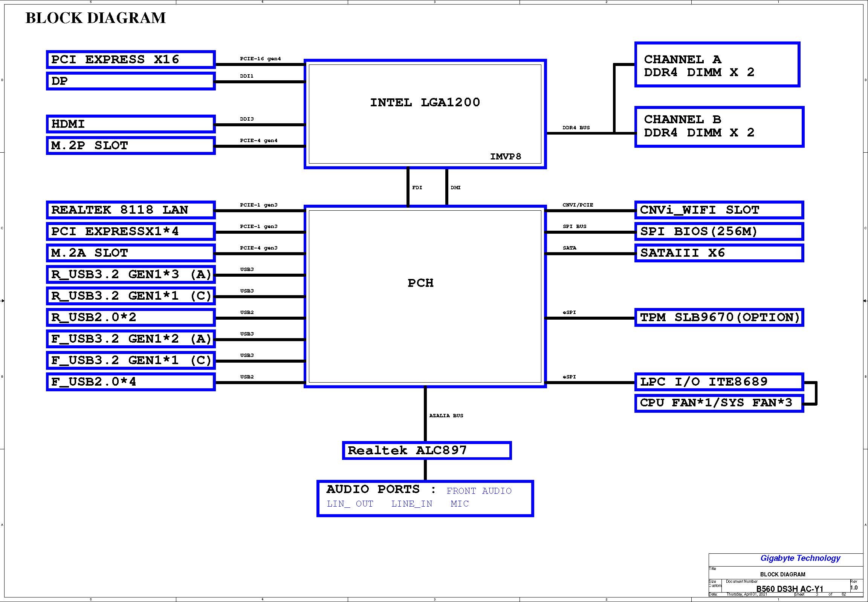Select the DDR4 BUS label
The image size is (868, 602).
point(576,128)
